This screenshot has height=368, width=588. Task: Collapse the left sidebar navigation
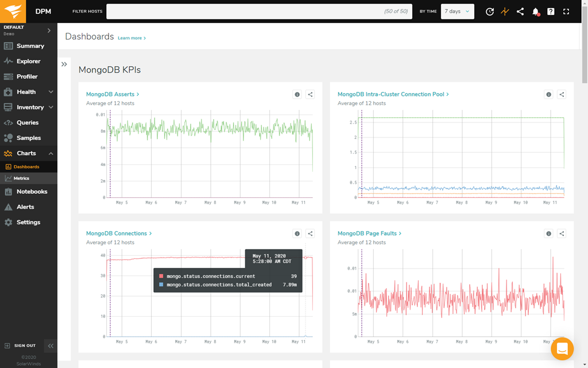tap(51, 346)
